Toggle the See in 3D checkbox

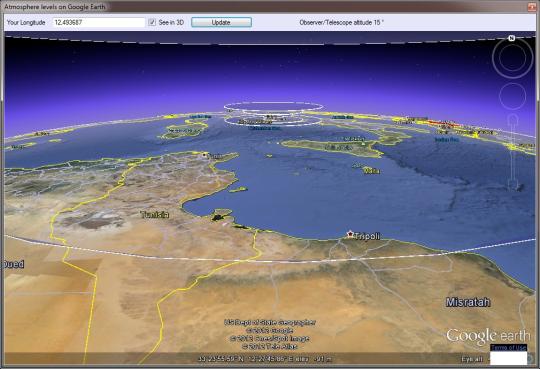(x=152, y=22)
